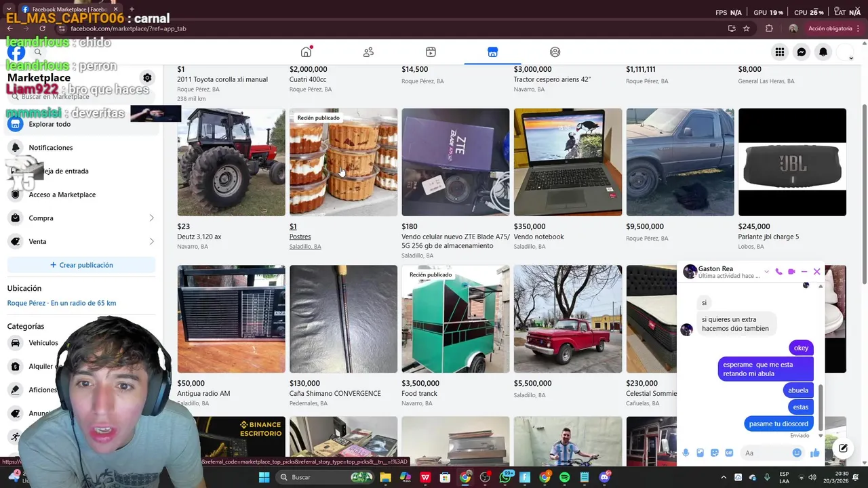The height and width of the screenshot is (488, 868).
Task: Click the Tractor cespero ariens 42" title
Action: [552, 79]
